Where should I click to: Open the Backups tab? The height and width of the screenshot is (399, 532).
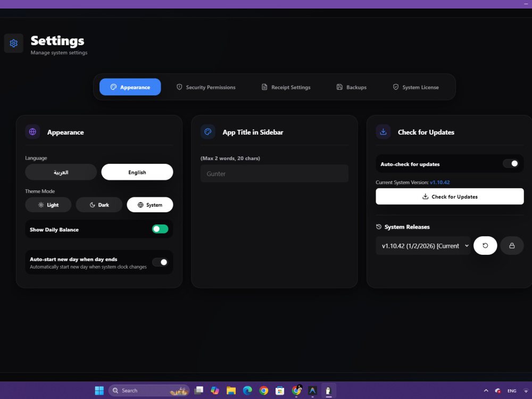[x=351, y=87]
